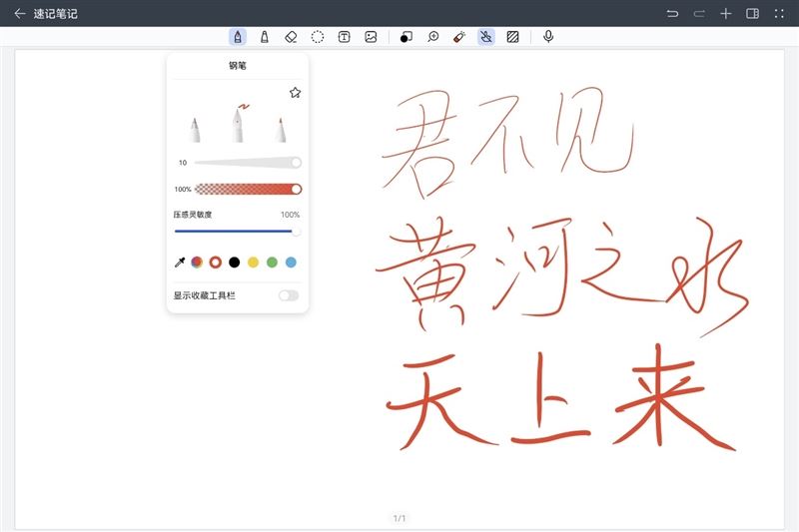
Task: Toggle the 显示收藏工具栏 switch
Action: point(289,295)
